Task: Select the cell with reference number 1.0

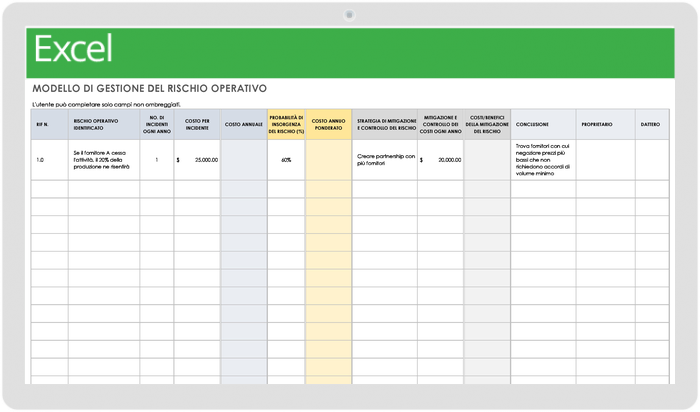Action: coord(50,160)
